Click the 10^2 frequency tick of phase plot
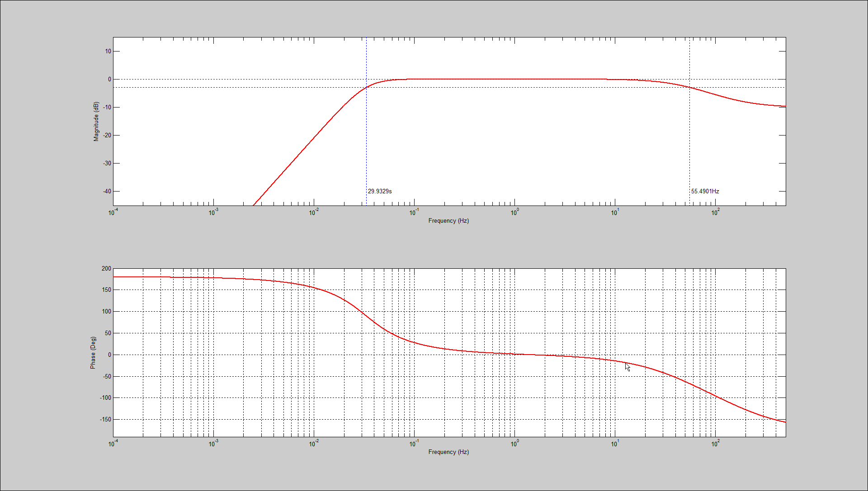868x491 pixels. pos(715,444)
